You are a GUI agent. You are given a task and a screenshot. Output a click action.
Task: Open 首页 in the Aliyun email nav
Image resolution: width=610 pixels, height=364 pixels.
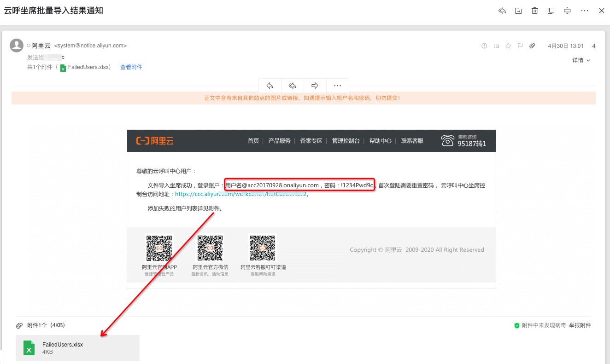(253, 141)
